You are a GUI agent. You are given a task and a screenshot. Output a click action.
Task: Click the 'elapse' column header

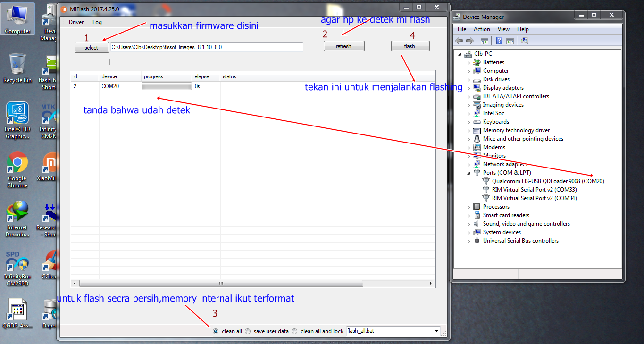click(202, 76)
